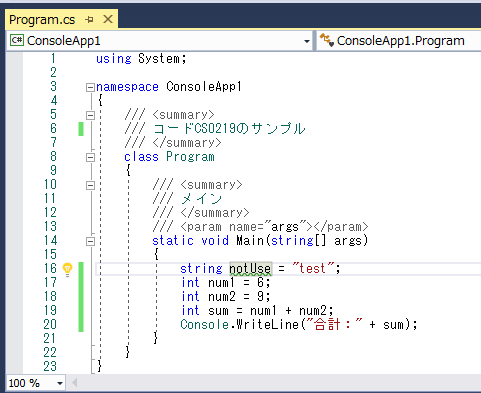Click 'num1' declaration on line 17
Viewport: 481px width, 393px height.
[221, 283]
